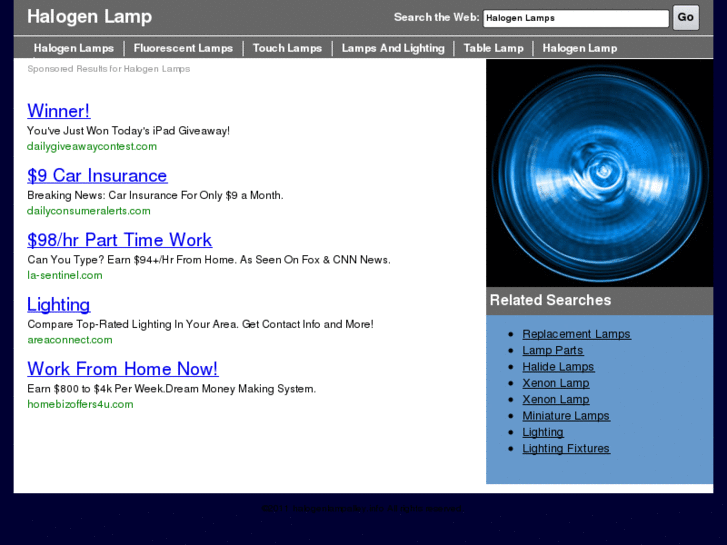727x545 pixels.
Task: Open the Lighting sponsored result heading
Action: 58,305
